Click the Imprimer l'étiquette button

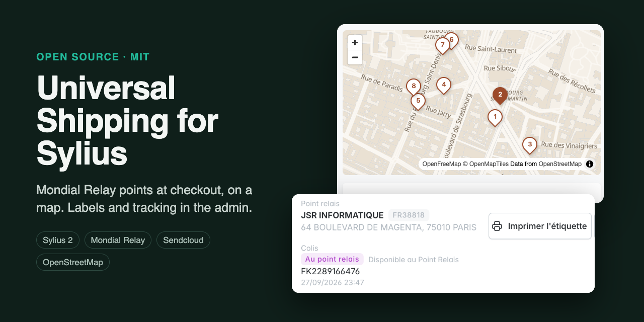coord(540,226)
